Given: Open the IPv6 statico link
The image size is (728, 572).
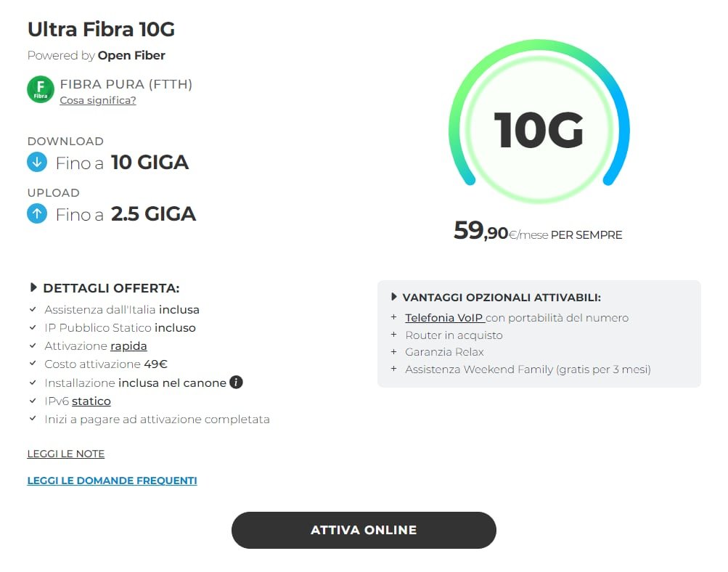Looking at the screenshot, I should click(91, 401).
